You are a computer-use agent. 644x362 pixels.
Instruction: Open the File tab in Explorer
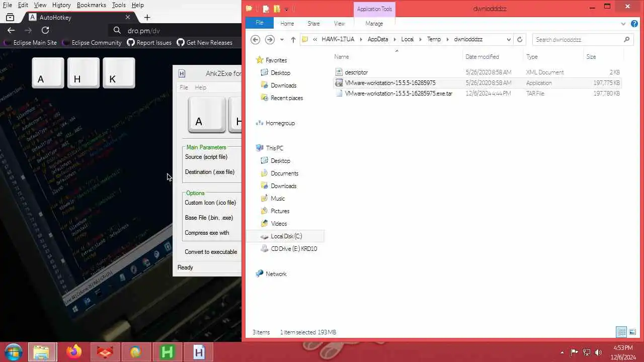259,23
